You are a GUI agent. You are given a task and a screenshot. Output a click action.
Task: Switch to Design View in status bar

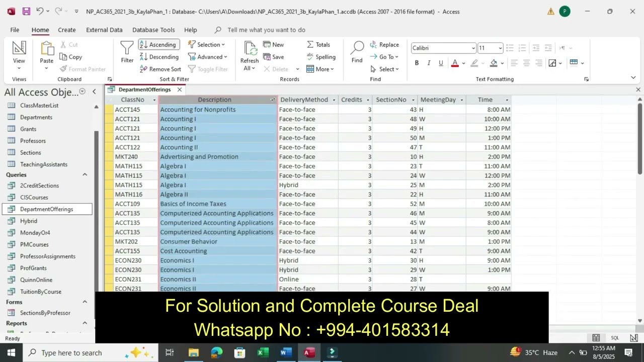tap(634, 338)
